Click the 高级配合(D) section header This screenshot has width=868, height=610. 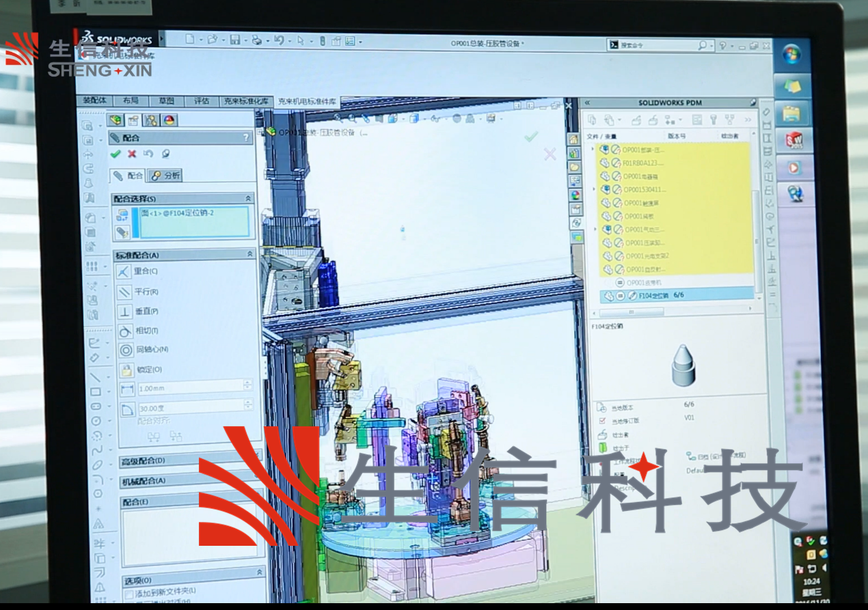coord(191,460)
